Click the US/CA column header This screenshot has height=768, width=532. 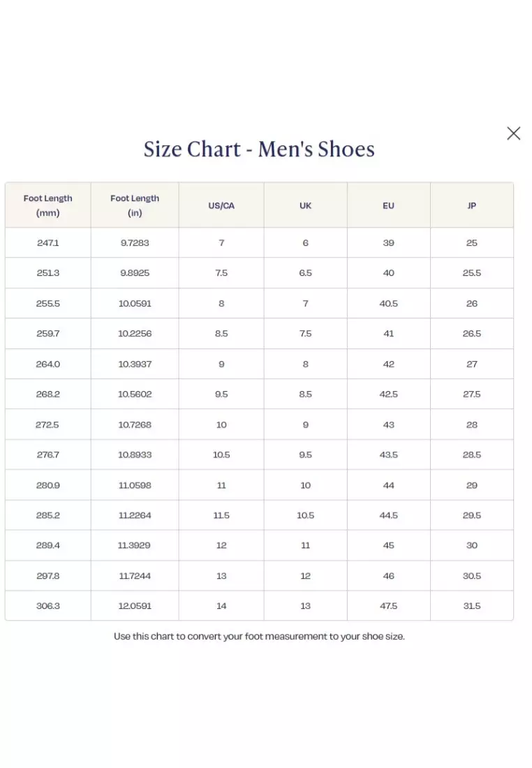tap(221, 205)
